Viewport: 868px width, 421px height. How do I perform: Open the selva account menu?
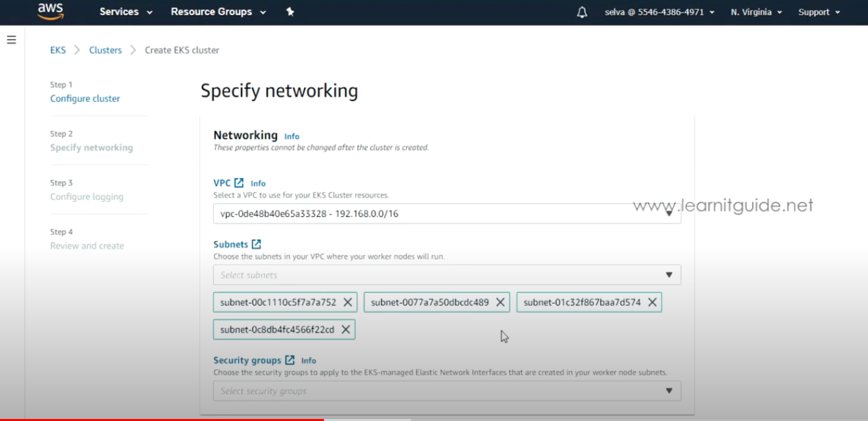click(x=660, y=12)
